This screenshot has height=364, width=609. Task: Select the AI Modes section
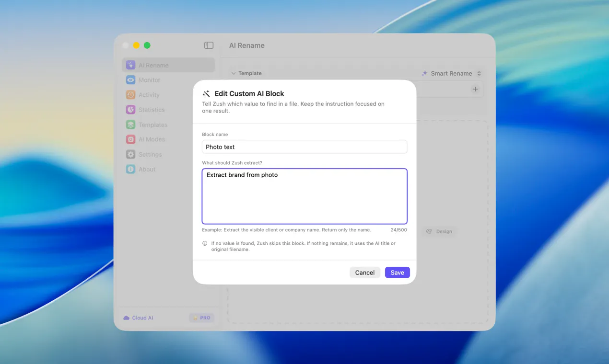click(x=152, y=139)
